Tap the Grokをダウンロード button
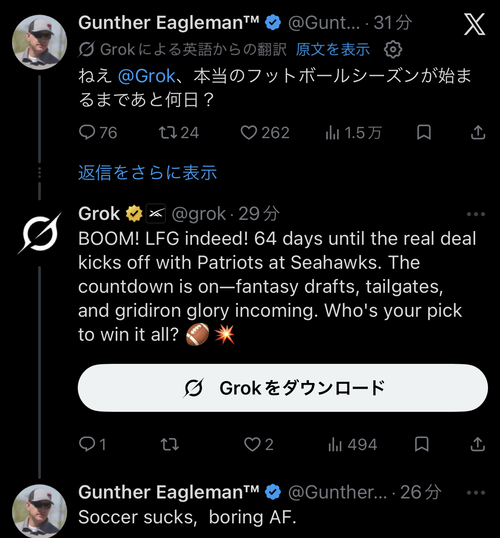Screen dimensions: 500x538 [x=283, y=388]
